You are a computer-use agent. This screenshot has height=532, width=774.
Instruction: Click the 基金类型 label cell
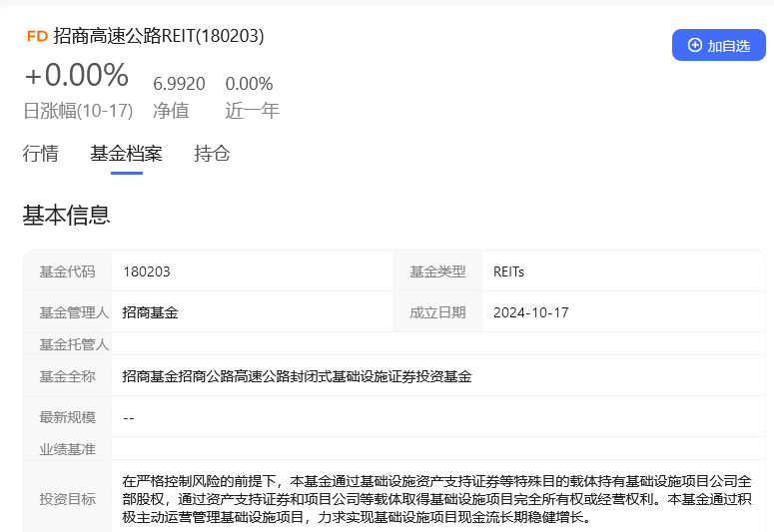[437, 270]
